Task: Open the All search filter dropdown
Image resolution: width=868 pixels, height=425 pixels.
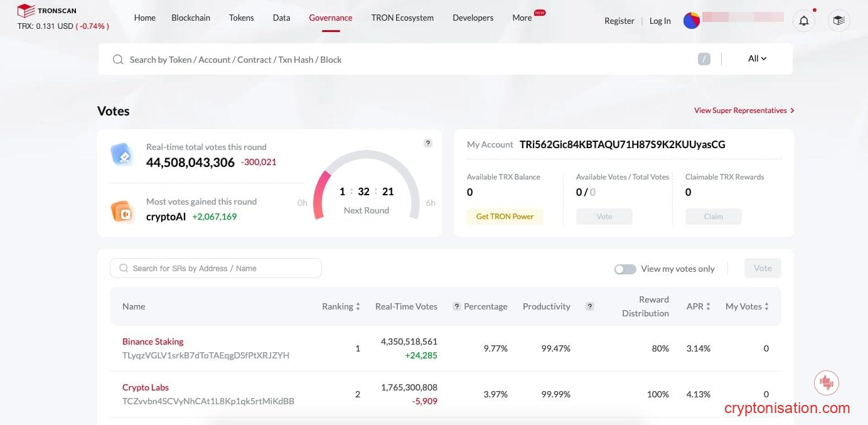Action: point(757,58)
